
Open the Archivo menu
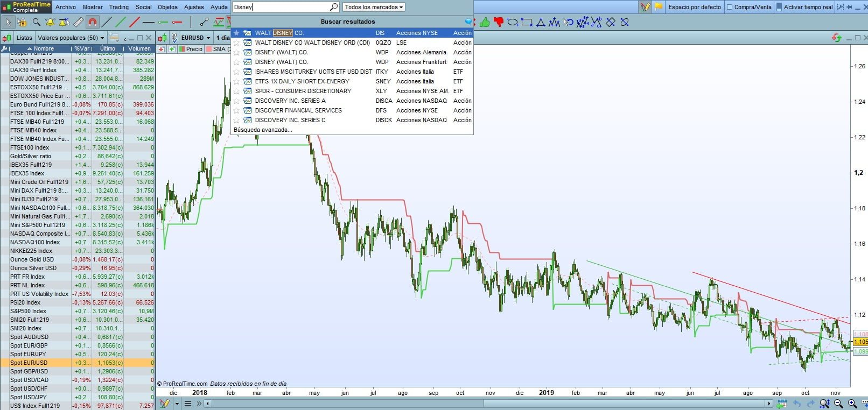[66, 7]
